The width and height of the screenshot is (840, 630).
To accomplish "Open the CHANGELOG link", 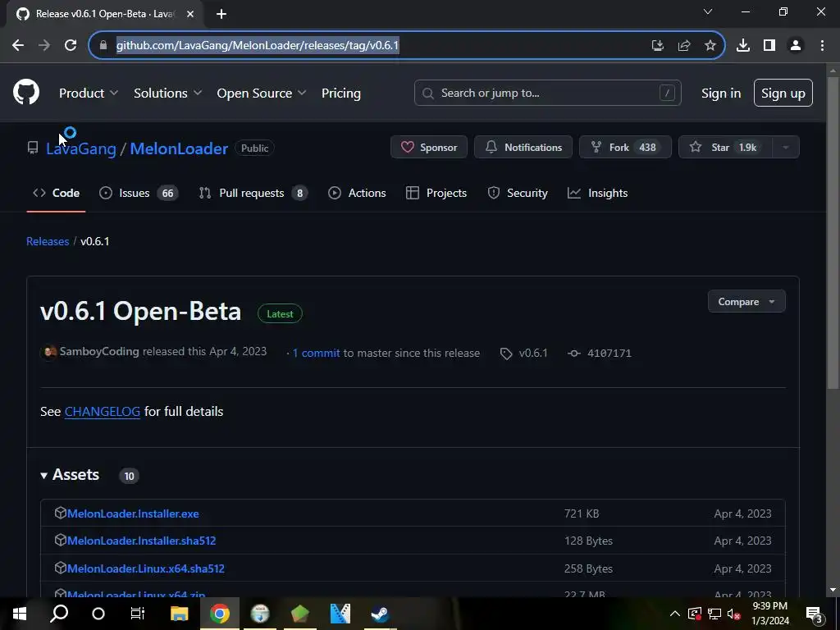I will tap(103, 412).
